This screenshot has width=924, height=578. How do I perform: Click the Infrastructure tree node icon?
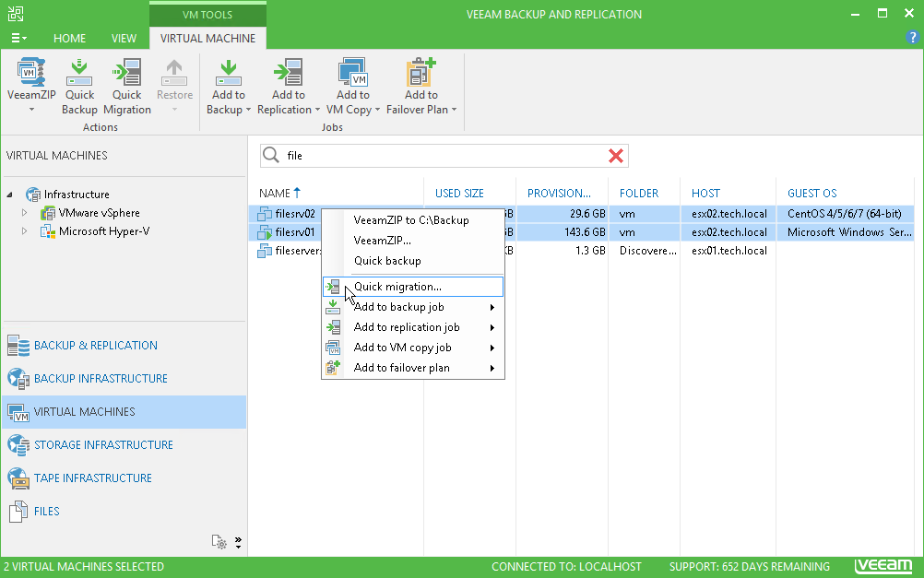point(33,195)
